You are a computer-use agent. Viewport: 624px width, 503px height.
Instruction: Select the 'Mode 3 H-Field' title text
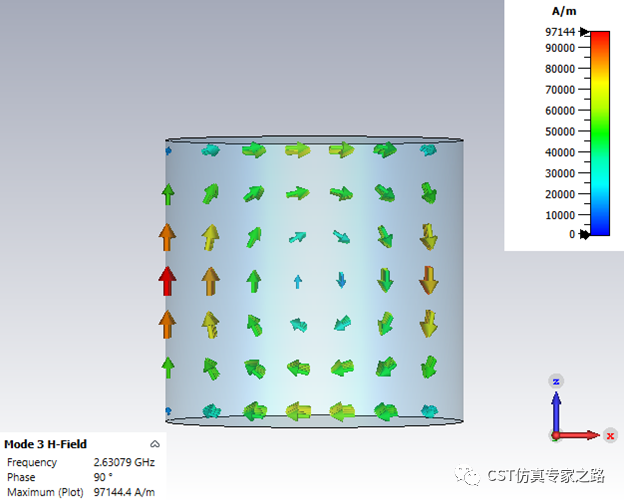45,444
